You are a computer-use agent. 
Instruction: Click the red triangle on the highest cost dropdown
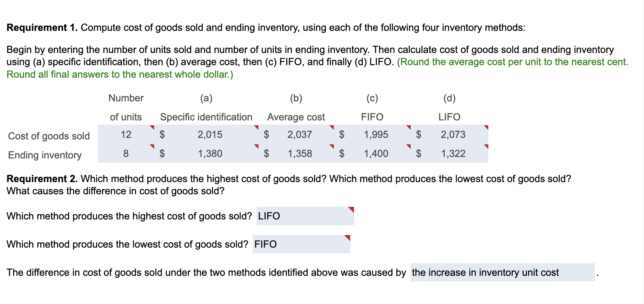click(x=351, y=209)
